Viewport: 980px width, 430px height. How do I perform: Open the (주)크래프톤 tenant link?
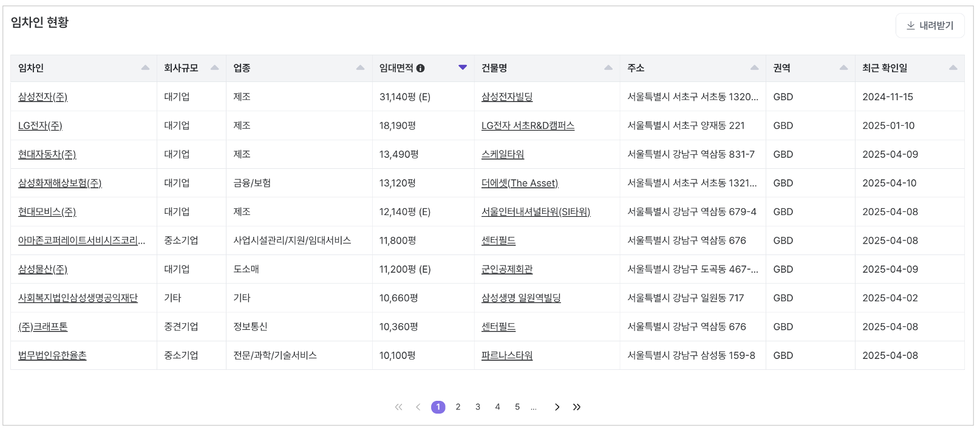click(43, 327)
